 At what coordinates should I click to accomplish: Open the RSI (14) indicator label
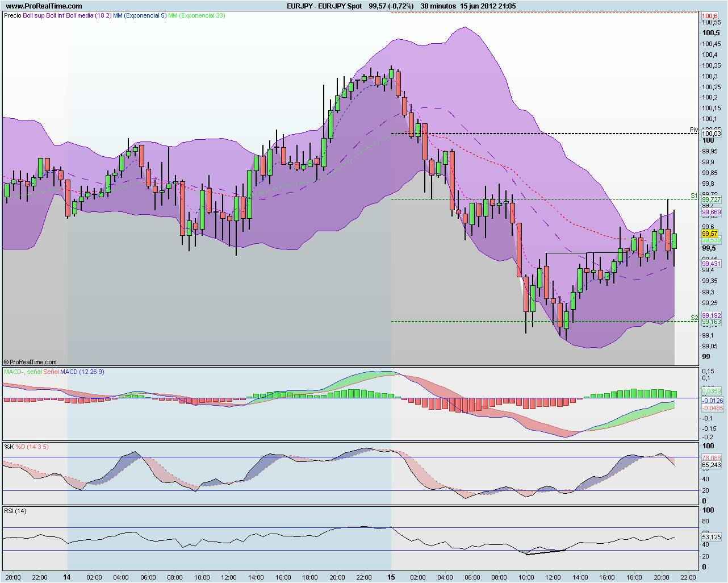[14, 511]
